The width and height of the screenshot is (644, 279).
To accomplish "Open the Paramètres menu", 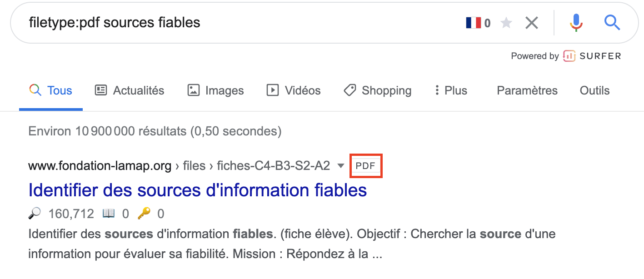I will tap(527, 90).
